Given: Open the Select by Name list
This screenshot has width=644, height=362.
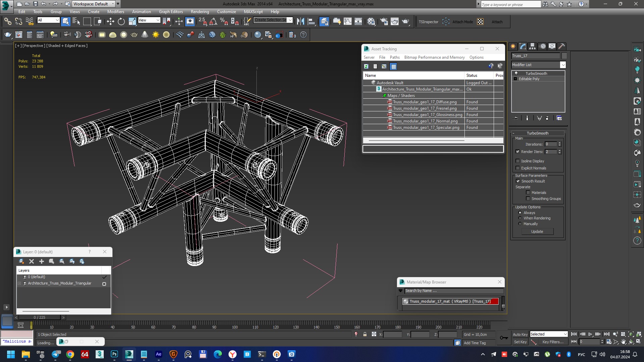Looking at the screenshot, I should [77, 21].
